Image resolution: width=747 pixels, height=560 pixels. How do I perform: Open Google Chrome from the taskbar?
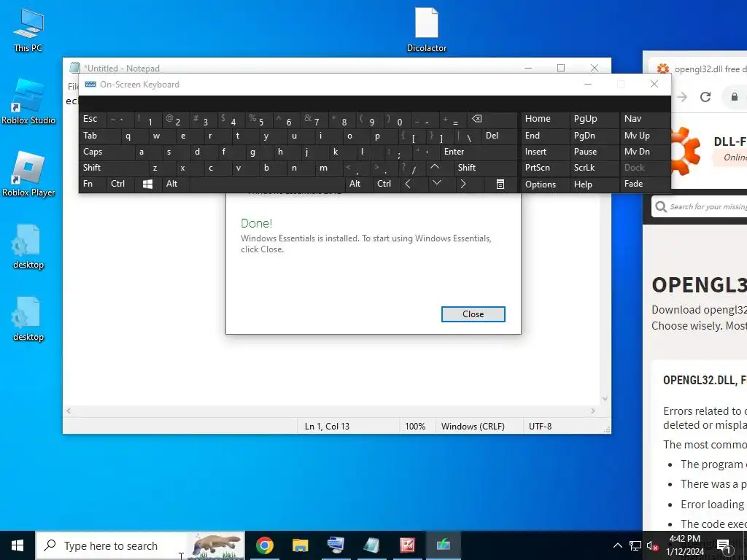tap(264, 545)
